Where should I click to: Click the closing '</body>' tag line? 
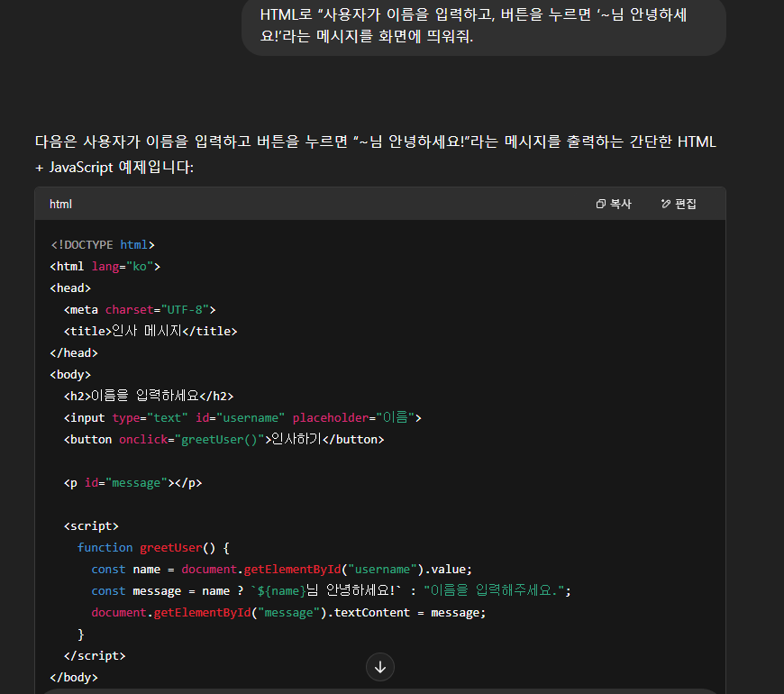(74, 678)
